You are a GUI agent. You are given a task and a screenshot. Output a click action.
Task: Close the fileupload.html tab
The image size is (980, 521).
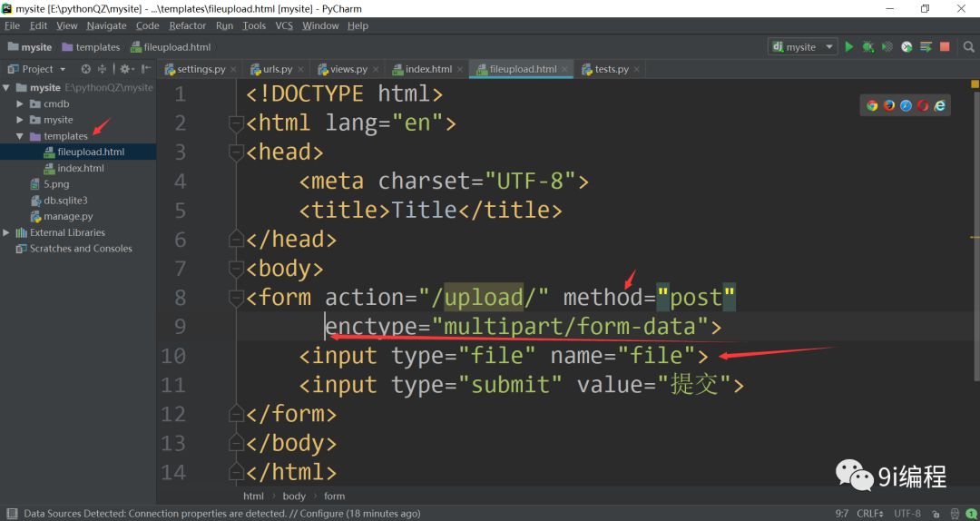564,69
